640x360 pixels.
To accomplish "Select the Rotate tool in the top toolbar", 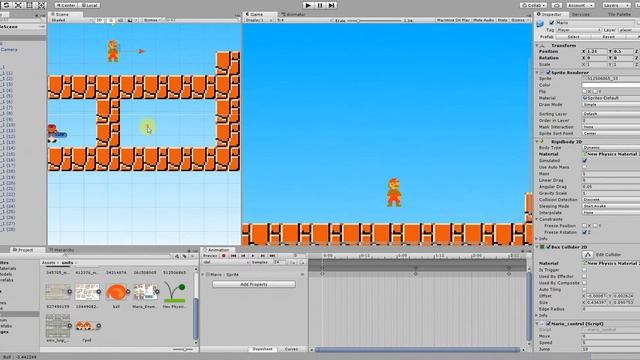I will pos(7,5).
